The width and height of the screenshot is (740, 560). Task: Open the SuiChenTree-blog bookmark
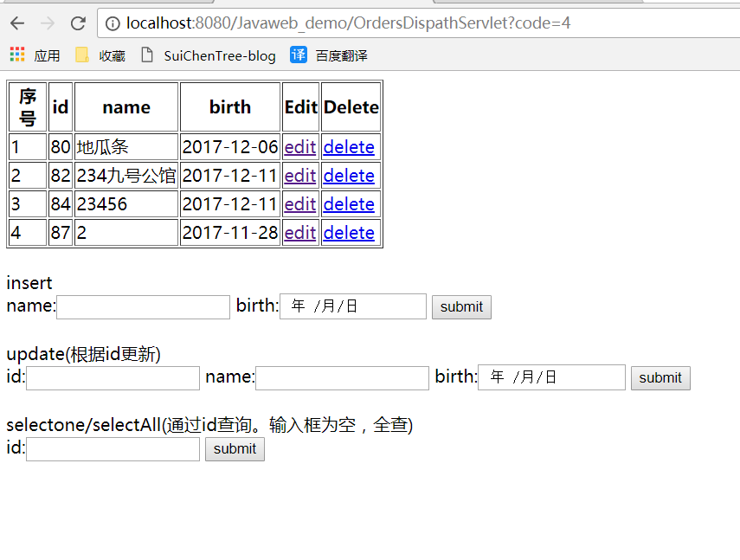(x=208, y=55)
